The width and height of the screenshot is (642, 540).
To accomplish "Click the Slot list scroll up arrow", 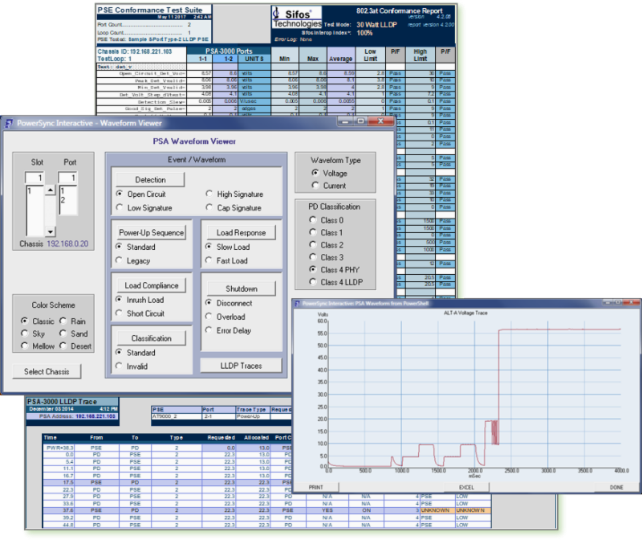I will (50, 190).
